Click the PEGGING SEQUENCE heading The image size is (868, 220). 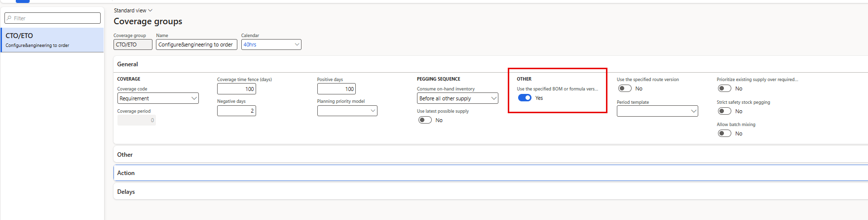[439, 79]
